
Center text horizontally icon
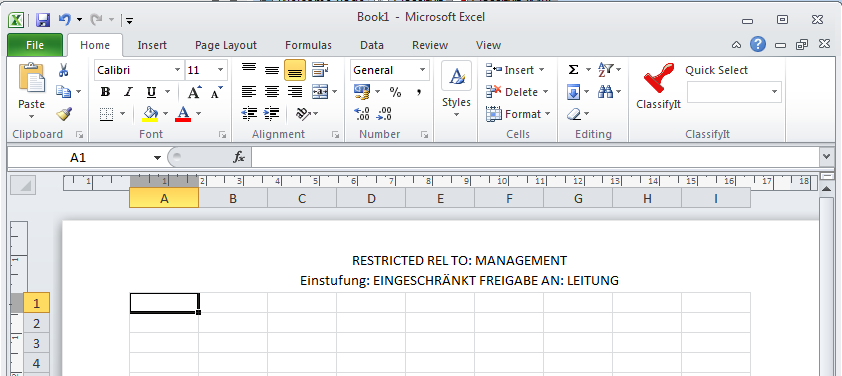pyautogui.click(x=272, y=92)
